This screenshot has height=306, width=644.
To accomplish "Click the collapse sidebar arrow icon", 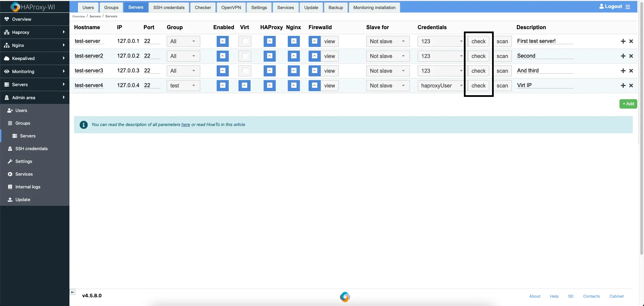I will pyautogui.click(x=72, y=292).
